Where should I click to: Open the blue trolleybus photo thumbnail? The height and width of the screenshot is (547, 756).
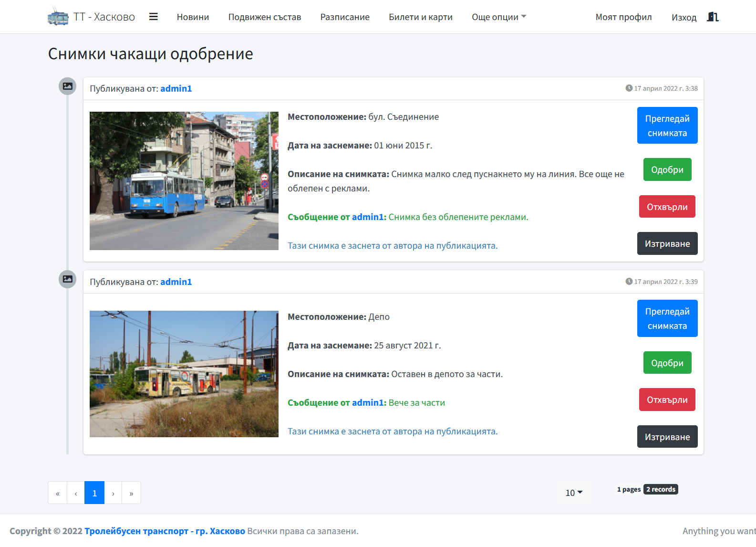[x=184, y=181]
